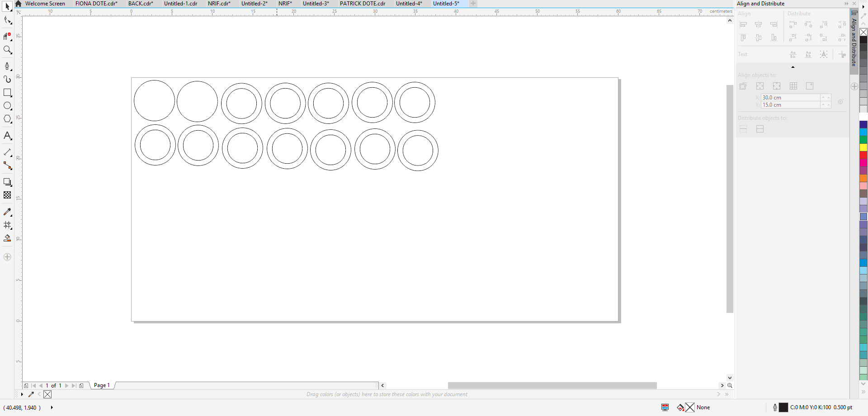Select the Artistic Media tool
The image size is (868, 416).
point(7,79)
